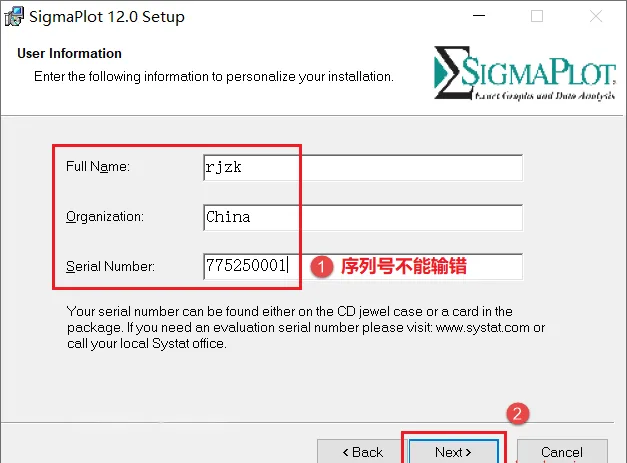Click the SigmaPlot setup installer icon

tap(14, 16)
